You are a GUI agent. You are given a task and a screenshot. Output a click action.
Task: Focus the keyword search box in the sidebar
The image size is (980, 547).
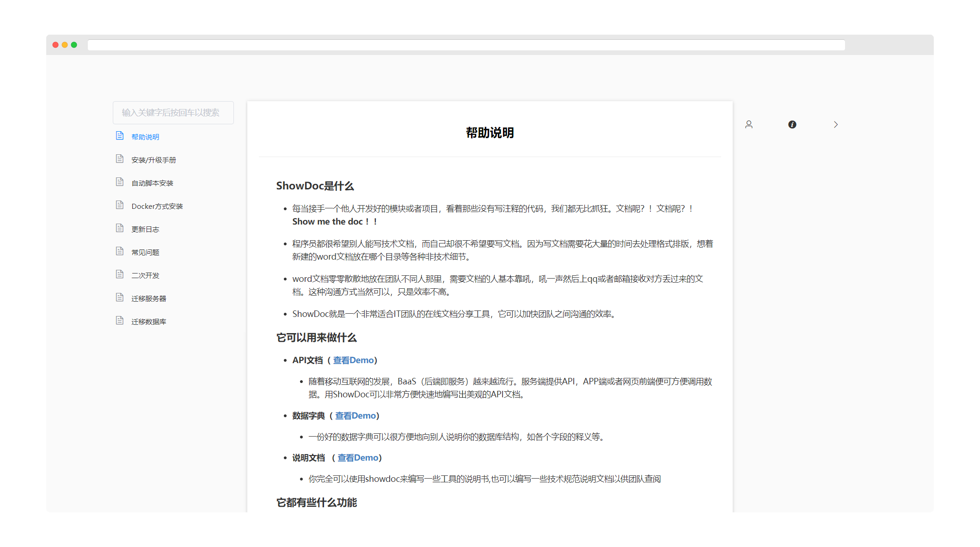coord(173,113)
